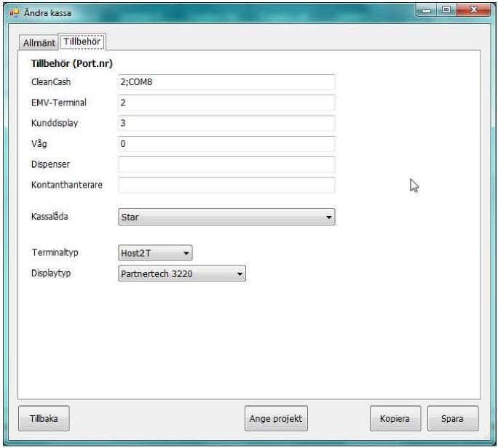Click the Kopiera button
Viewport: 498px width, 448px height.
(x=395, y=418)
